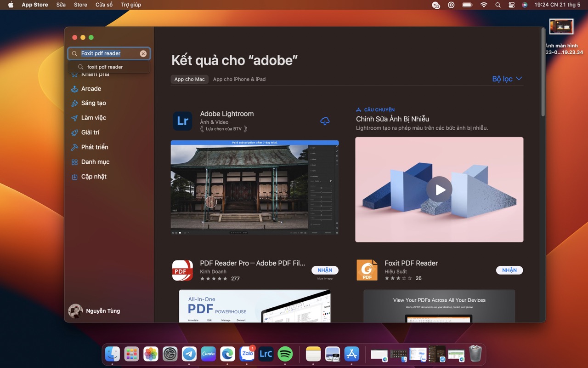
Task: Open Control Center in menu bar
Action: pos(512,5)
